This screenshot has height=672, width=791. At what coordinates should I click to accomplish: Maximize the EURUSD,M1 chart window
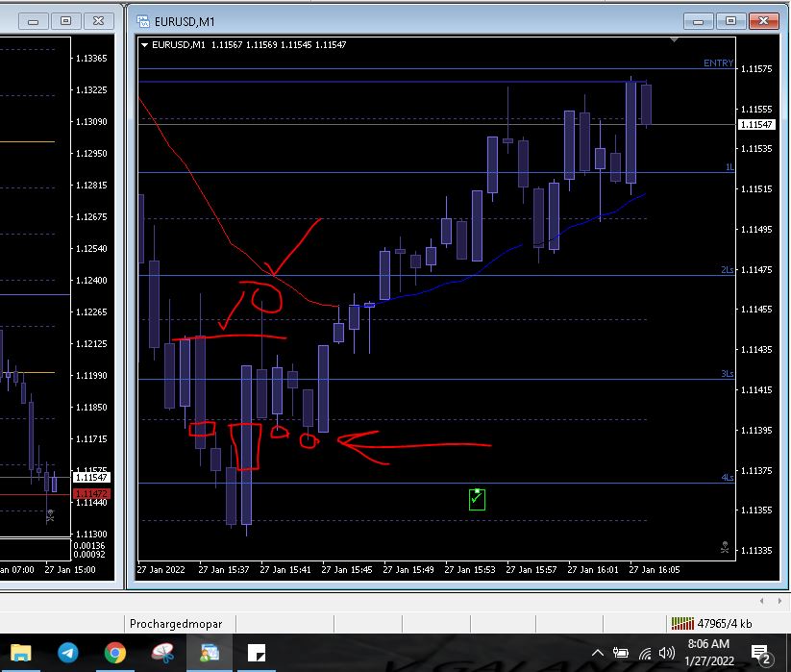tap(730, 21)
